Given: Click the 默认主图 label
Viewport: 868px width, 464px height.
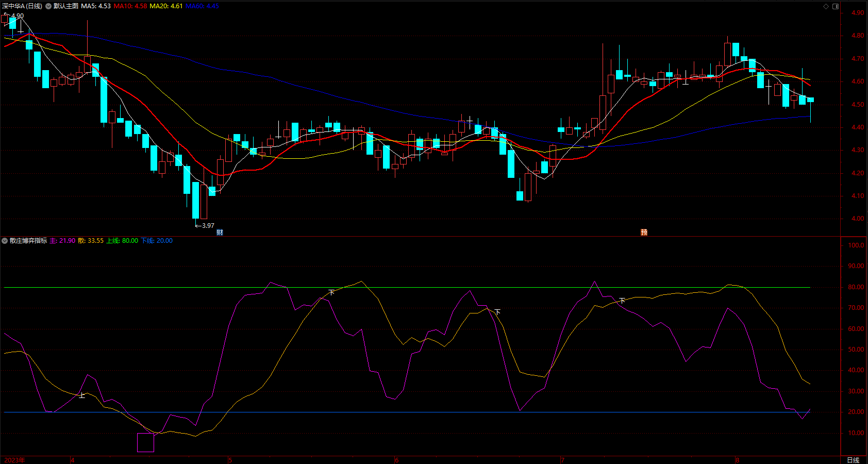Looking at the screenshot, I should point(66,6).
